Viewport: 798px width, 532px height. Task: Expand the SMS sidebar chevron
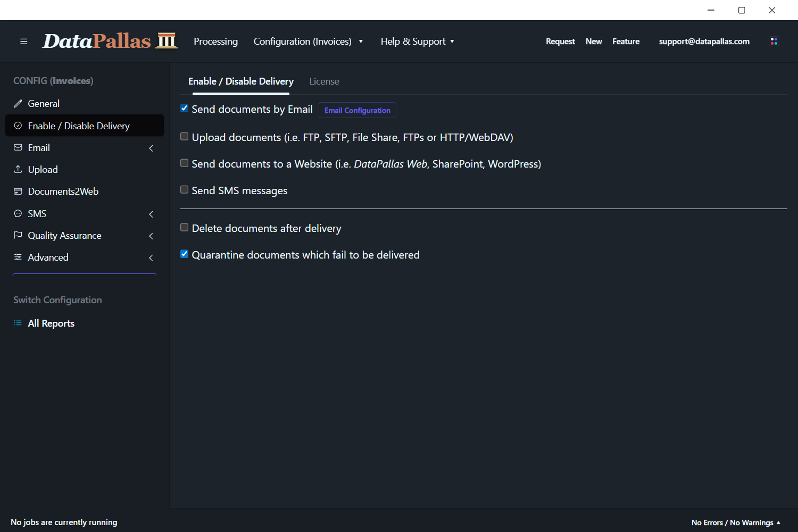(x=151, y=214)
